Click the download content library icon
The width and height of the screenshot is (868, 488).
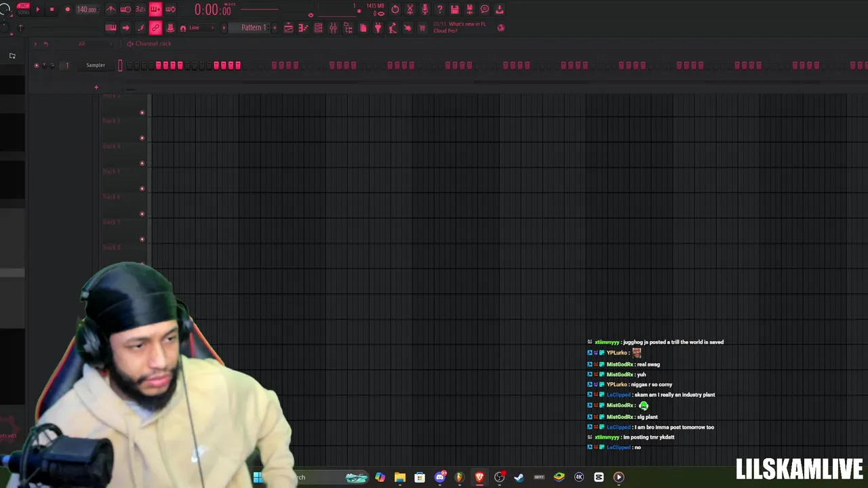point(499,9)
